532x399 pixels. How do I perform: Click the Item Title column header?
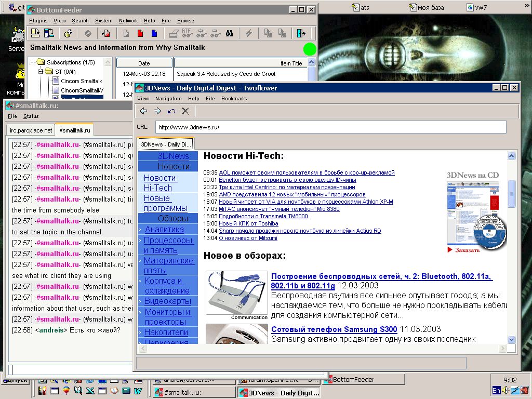coord(240,63)
